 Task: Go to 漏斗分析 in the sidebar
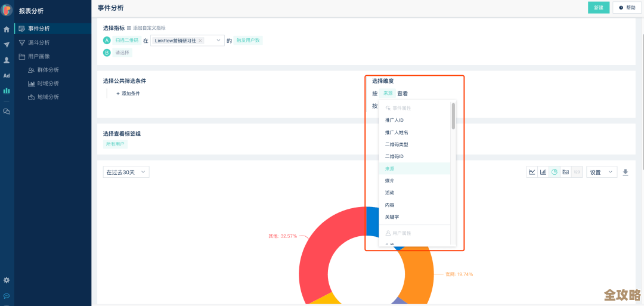[39, 42]
